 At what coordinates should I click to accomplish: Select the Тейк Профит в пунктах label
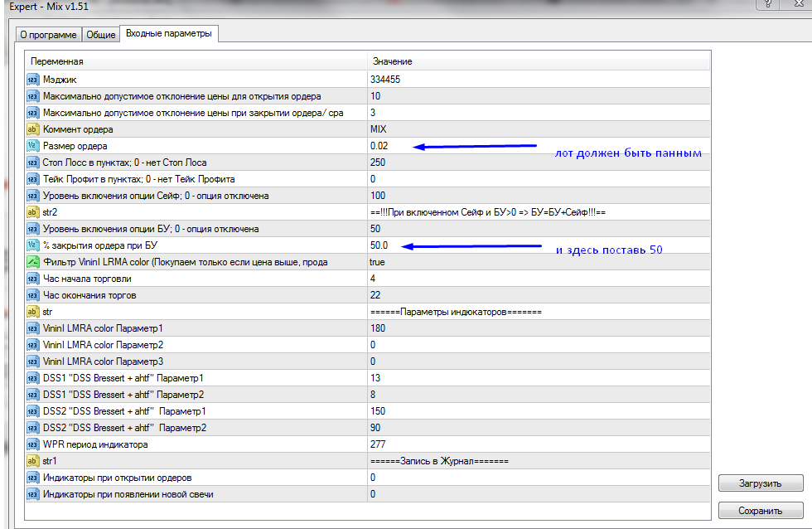coord(139,179)
